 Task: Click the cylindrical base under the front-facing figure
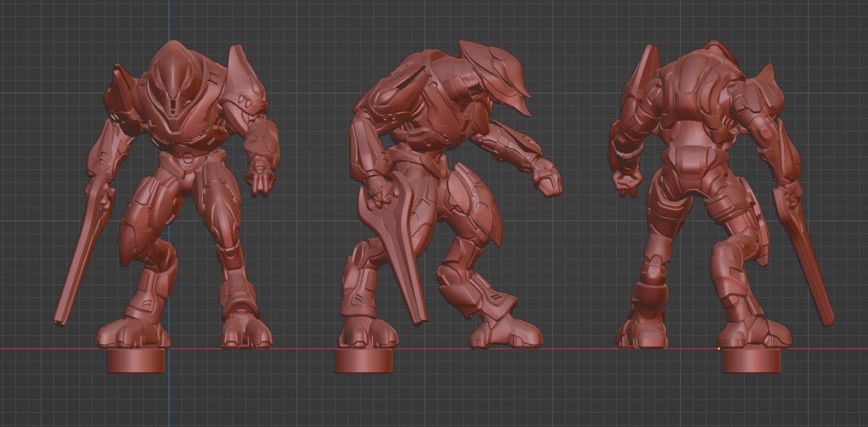tap(136, 361)
